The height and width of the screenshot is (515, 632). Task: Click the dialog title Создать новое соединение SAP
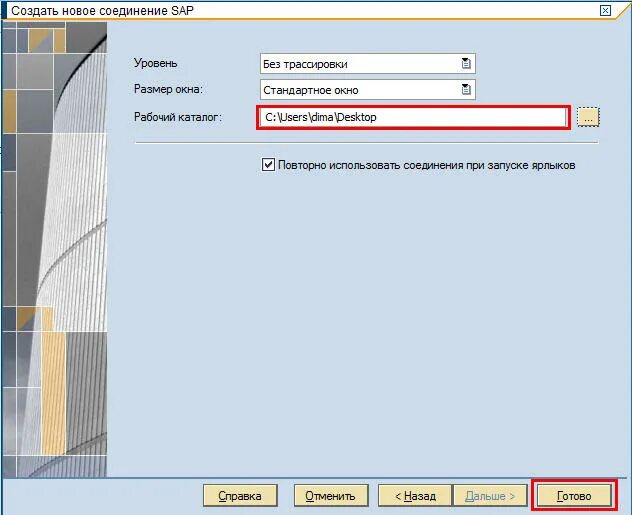click(x=102, y=10)
